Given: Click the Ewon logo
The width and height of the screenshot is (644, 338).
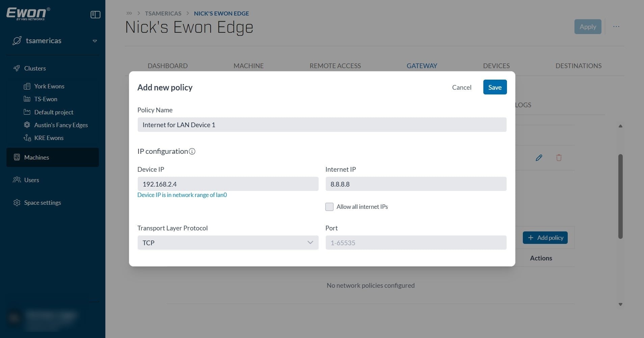Looking at the screenshot, I should coord(28,14).
